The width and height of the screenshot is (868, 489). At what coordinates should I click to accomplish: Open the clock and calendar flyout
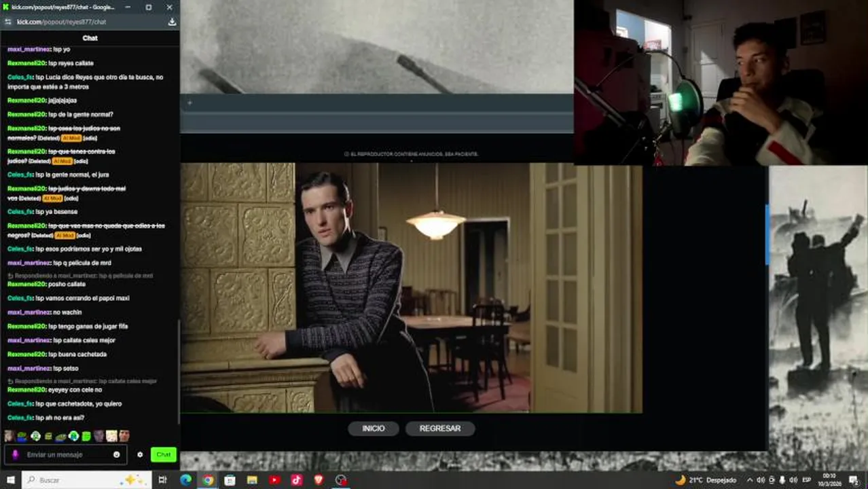pos(831,480)
